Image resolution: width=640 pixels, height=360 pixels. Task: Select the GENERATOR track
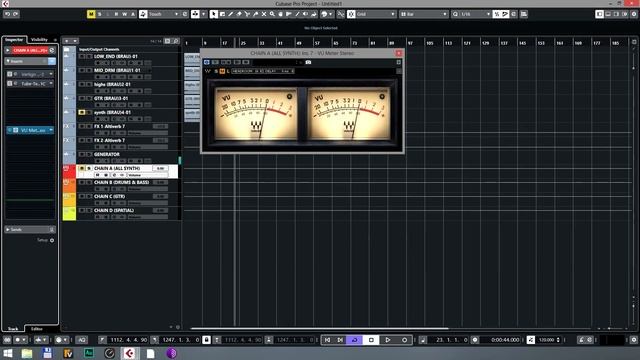(107, 154)
